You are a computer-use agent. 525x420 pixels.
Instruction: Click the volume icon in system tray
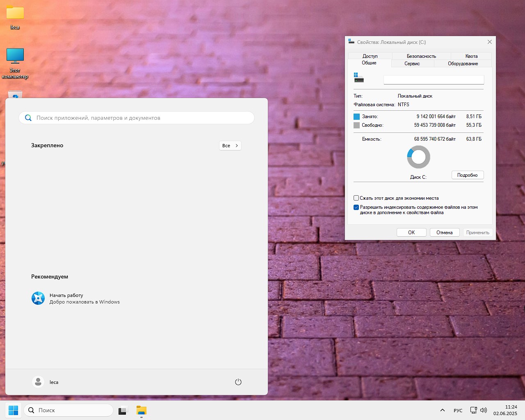[484, 410]
